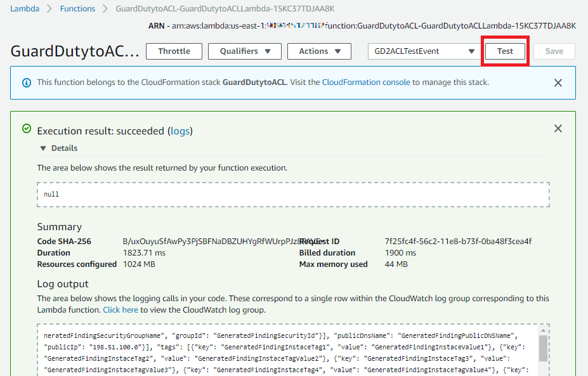Expand the GD2ACLTestEvent event selector
The width and height of the screenshot is (588, 376).
[x=424, y=51]
